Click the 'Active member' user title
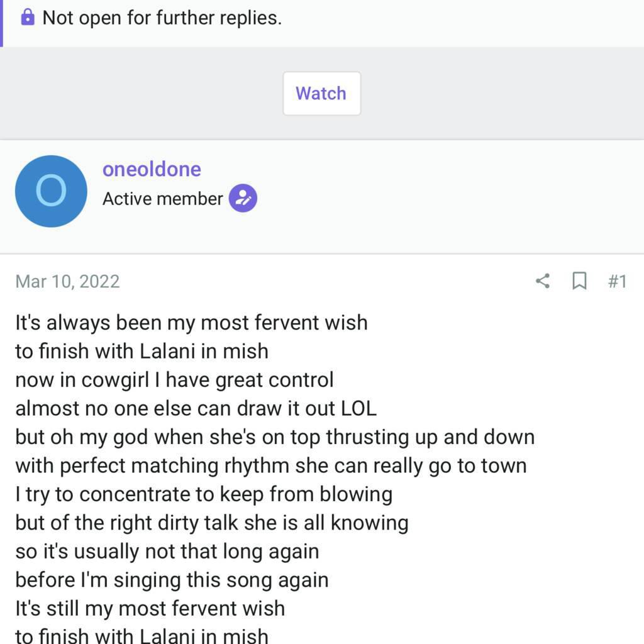The image size is (644, 644). click(x=162, y=199)
